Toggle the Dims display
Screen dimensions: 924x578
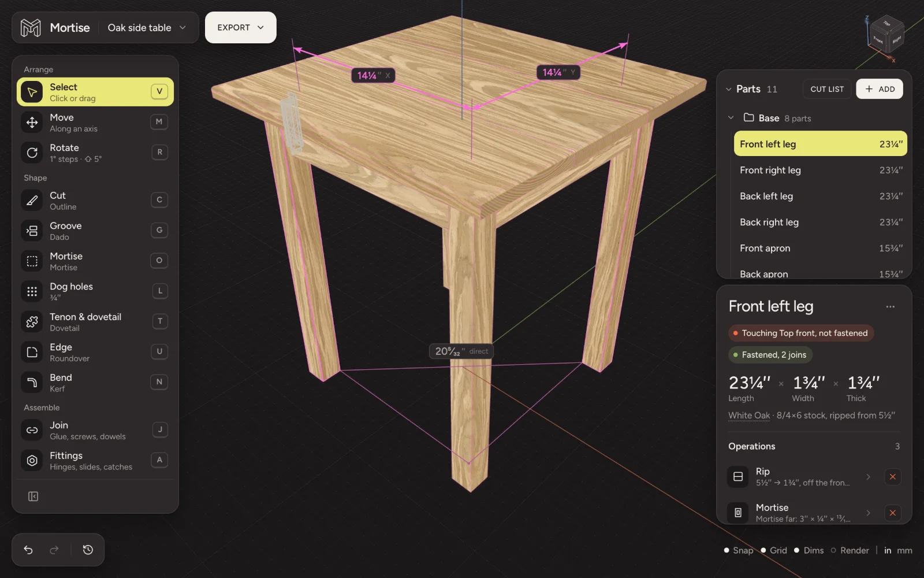pos(808,550)
